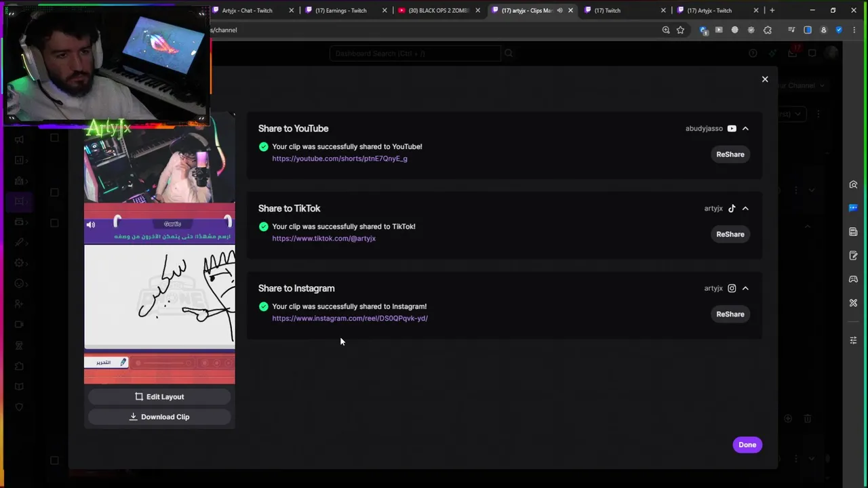Screen dimensions: 868x488
Task: Click the 'Share to YouTube' heading
Action: pos(293,129)
